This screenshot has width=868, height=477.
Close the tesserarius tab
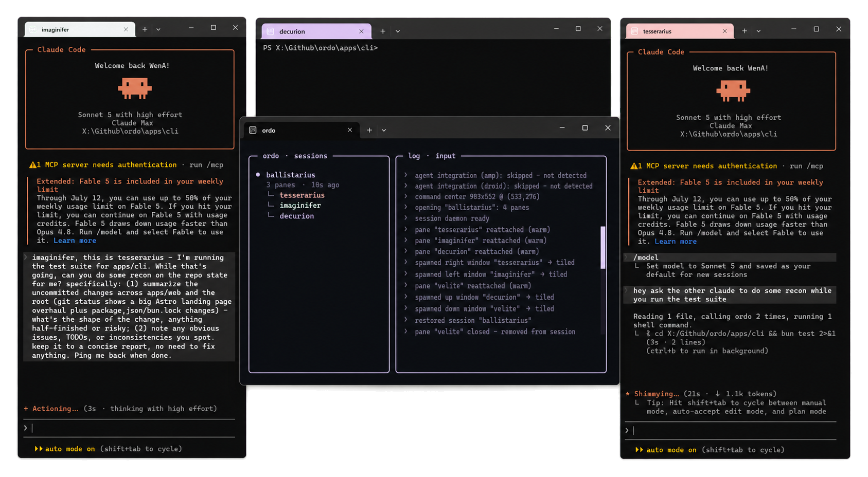(724, 31)
